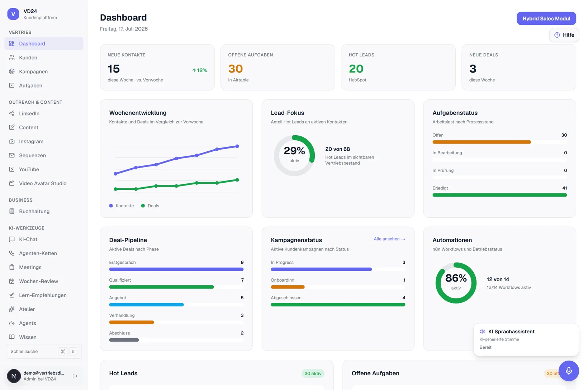This screenshot has height=390, width=588.
Task: Click the logout icon beside demo account
Action: tap(75, 376)
